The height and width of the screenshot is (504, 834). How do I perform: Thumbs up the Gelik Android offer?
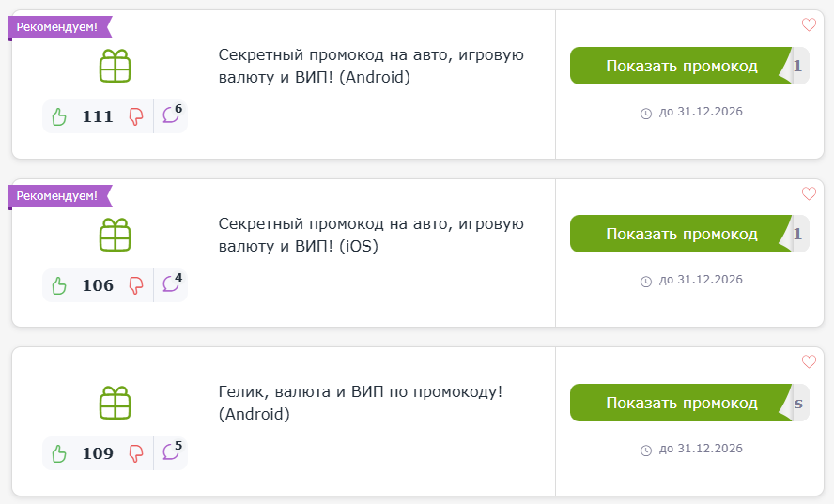click(x=59, y=453)
